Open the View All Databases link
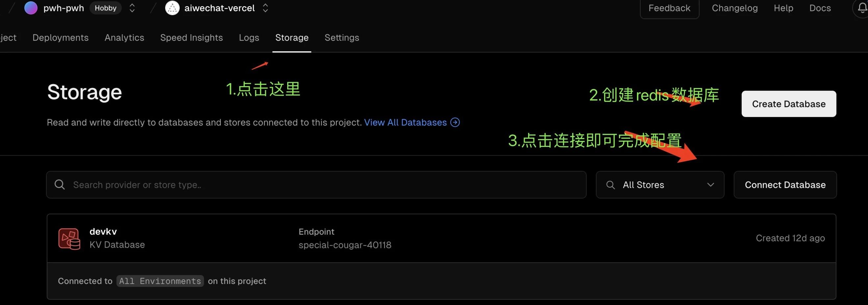The image size is (868, 305). coord(405,122)
